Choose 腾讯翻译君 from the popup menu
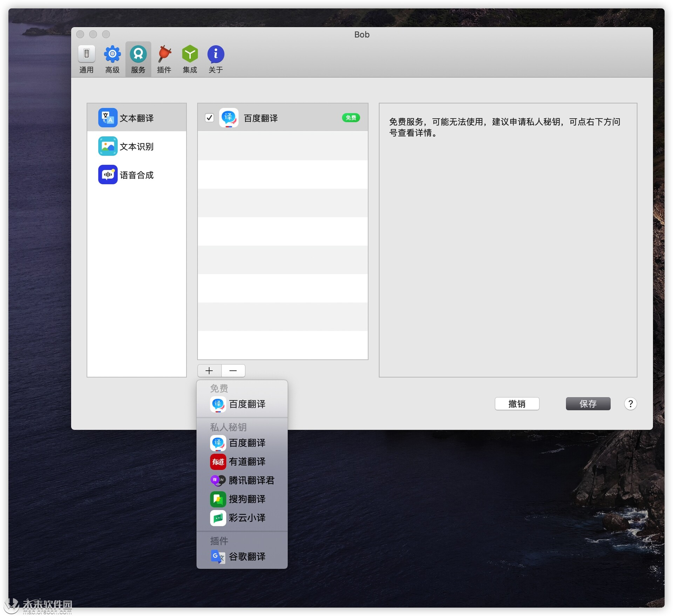This screenshot has width=673, height=616. coord(242,480)
